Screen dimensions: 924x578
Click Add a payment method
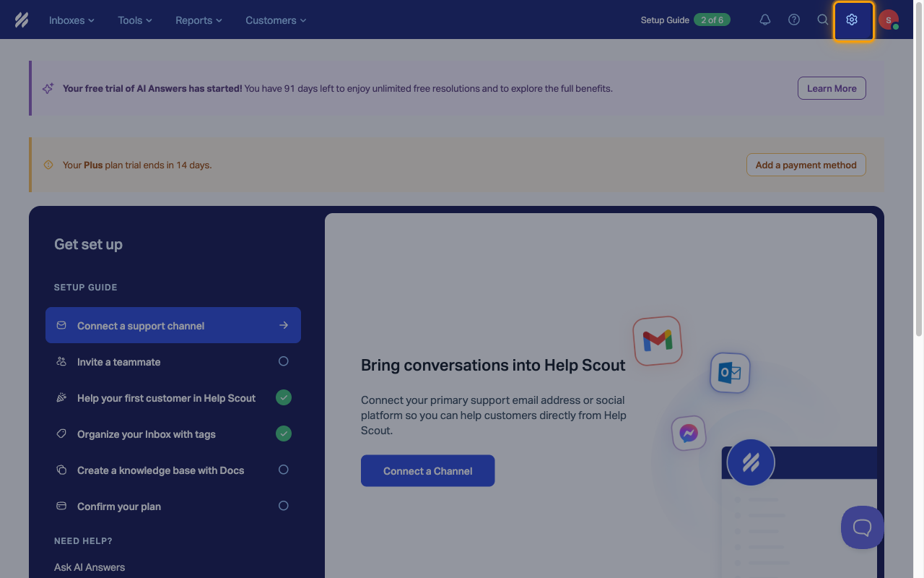pos(806,165)
